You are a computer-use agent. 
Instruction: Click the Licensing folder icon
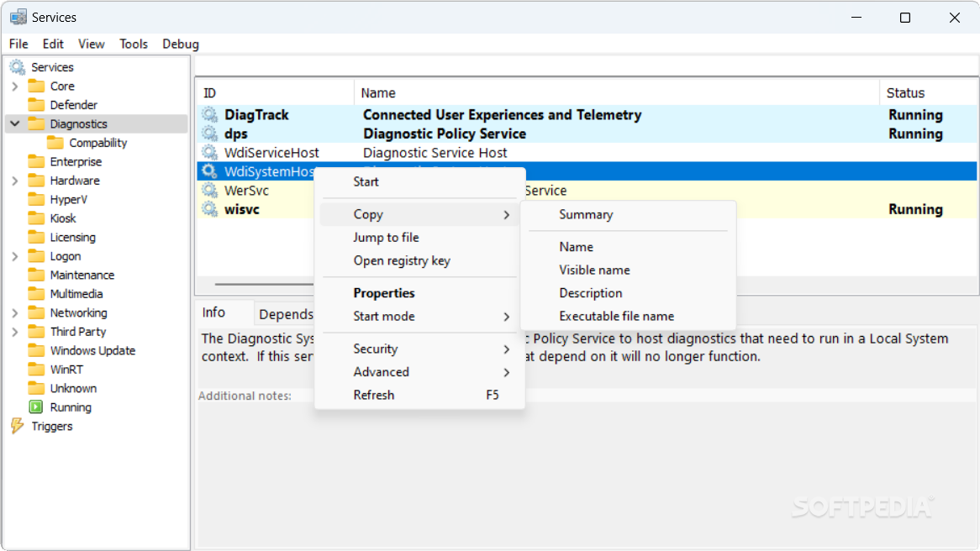37,237
